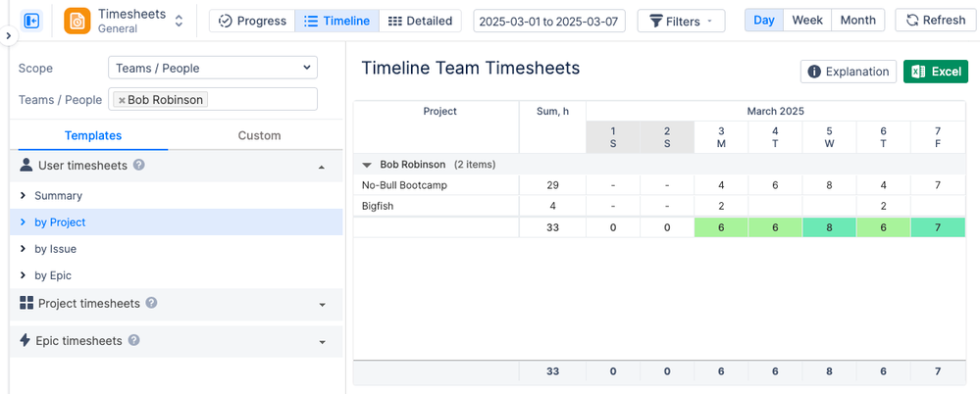Open the Timesheets General switcher arrows
Screen dimensions: 980x394
179,21
